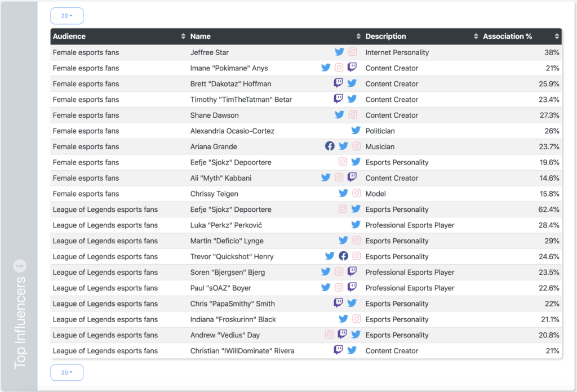This screenshot has width=577, height=392.
Task: Click the Top Influencers sidebar title
Action: click(20, 323)
